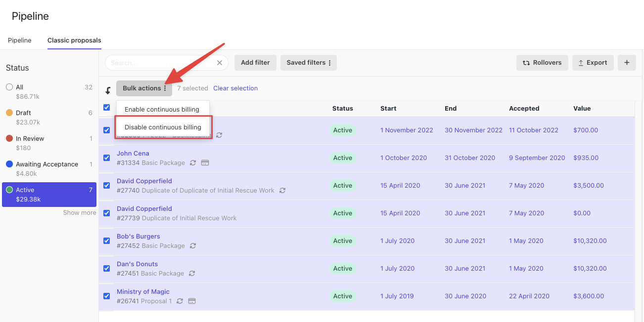Viewport: 644px width, 322px height.
Task: Uncheck the first row's checkbox
Action: [106, 130]
